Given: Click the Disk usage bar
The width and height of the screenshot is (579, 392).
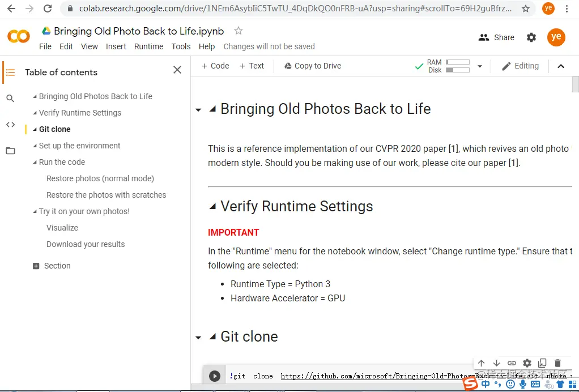Looking at the screenshot, I should coord(458,70).
